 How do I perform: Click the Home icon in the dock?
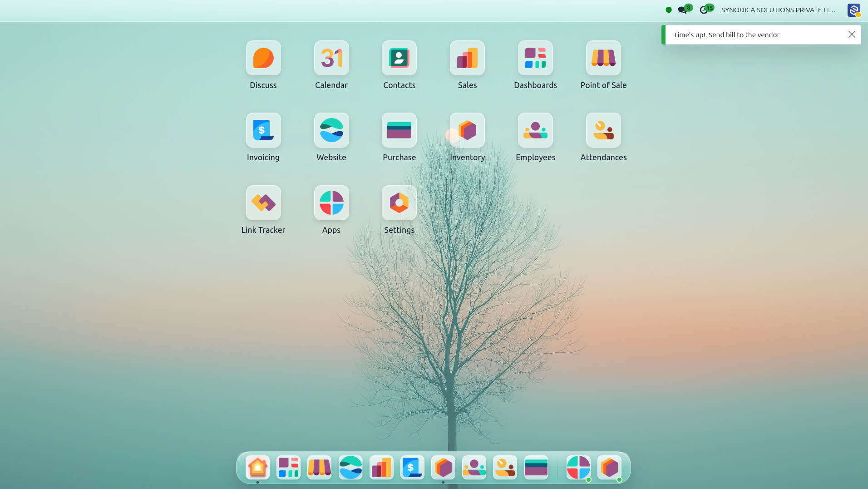(x=257, y=468)
